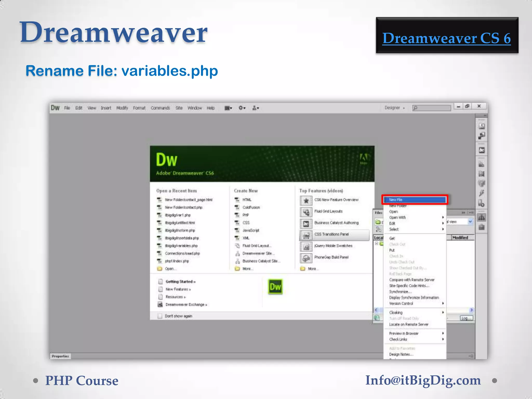Choose Synchronize from the context menu

pos(415,292)
